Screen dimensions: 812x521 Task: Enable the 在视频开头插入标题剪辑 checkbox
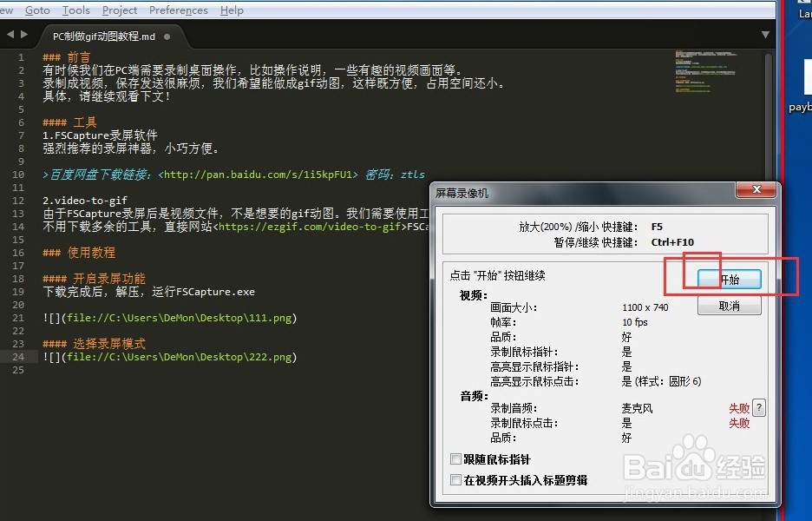click(456, 478)
